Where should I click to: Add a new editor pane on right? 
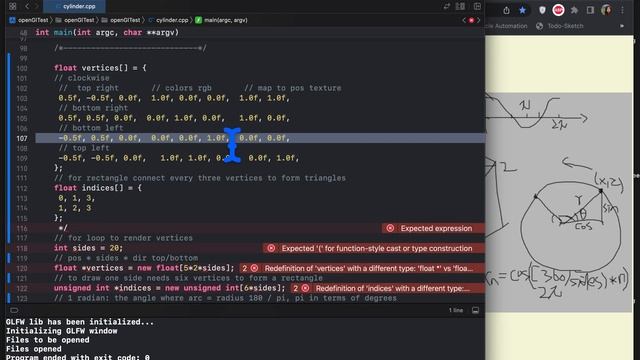point(477,6)
